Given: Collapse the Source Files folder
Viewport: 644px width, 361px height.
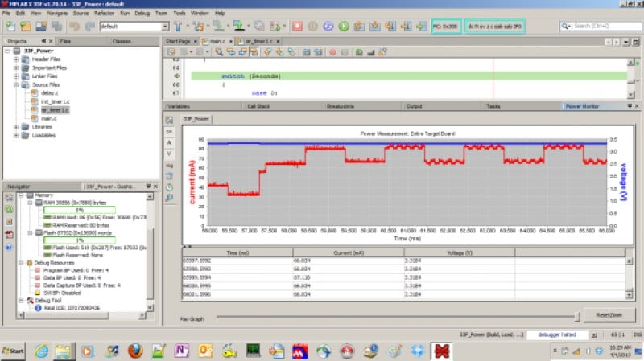Looking at the screenshot, I should 16,84.
